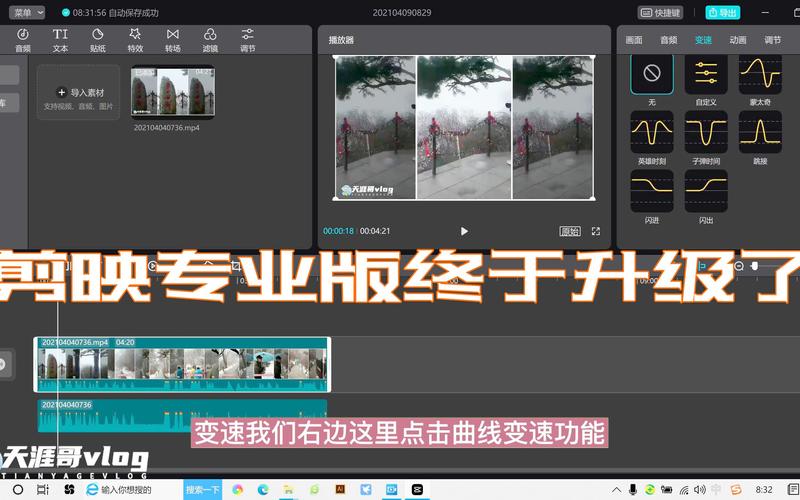Open the 剪映 app icon in taskbar

(x=417, y=490)
